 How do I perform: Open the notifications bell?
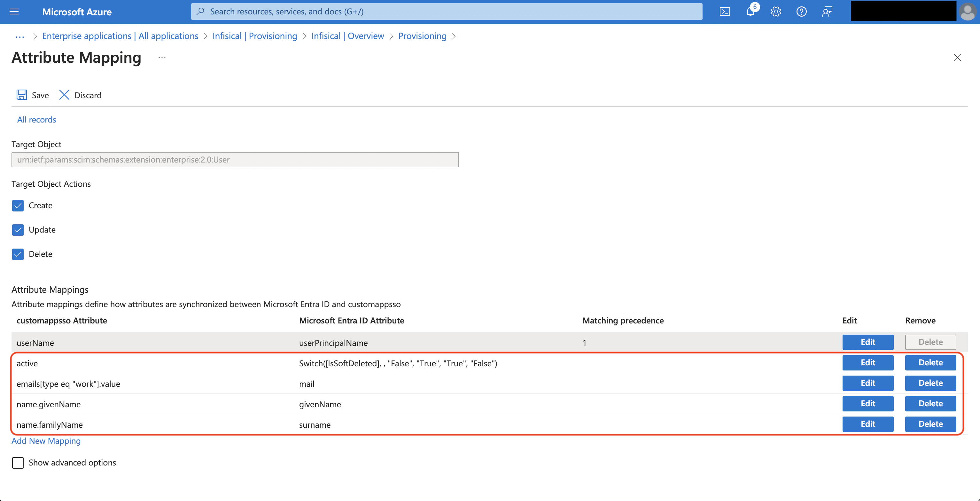tap(751, 12)
